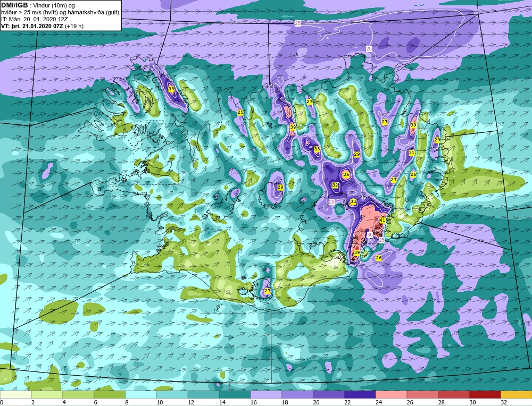Pick the violet 20–22 legend swatch

click(x=328, y=395)
